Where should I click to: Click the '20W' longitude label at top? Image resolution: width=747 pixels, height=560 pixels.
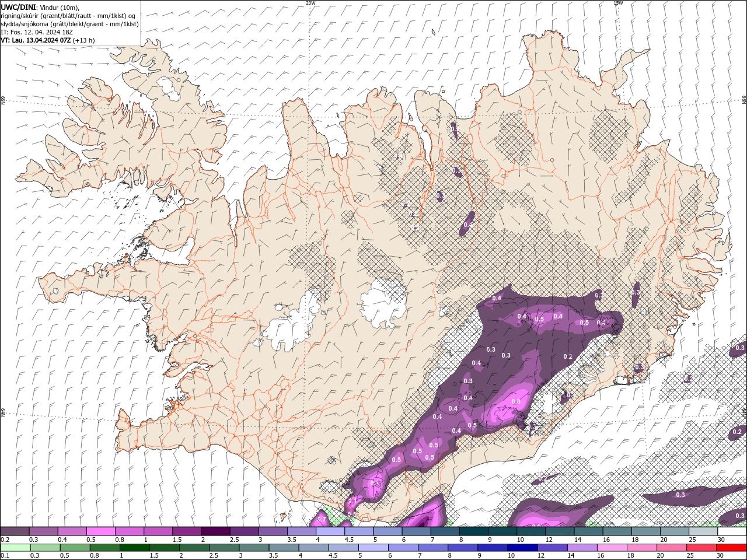(310, 3)
